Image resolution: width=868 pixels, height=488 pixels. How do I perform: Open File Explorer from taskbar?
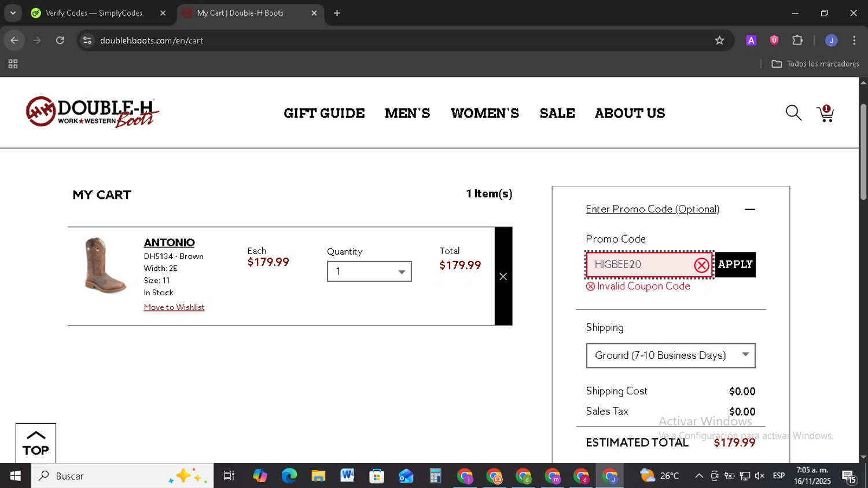318,476
